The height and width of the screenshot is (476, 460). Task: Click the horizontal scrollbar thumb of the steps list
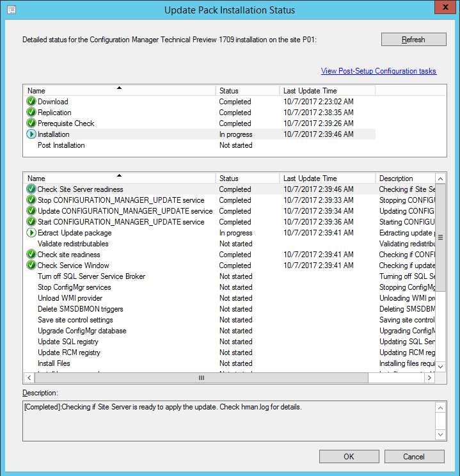202,378
